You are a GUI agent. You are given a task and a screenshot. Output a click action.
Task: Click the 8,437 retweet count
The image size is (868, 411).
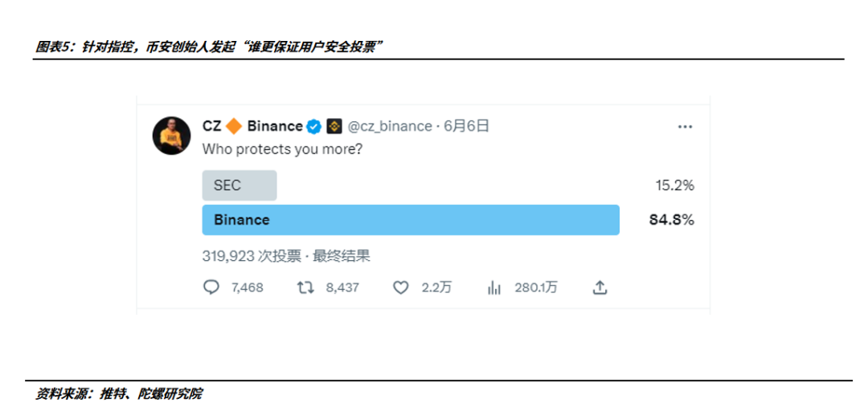(342, 287)
